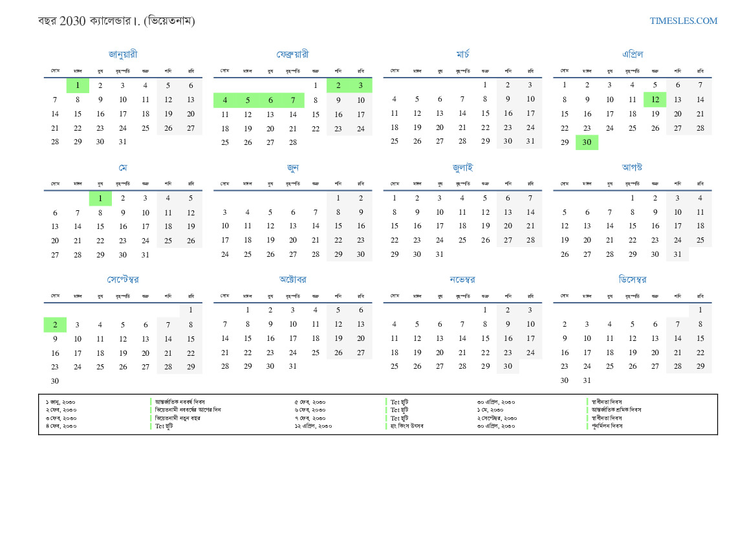Click date 21 in April
Screen dimensions: 756x535
[x=700, y=114]
